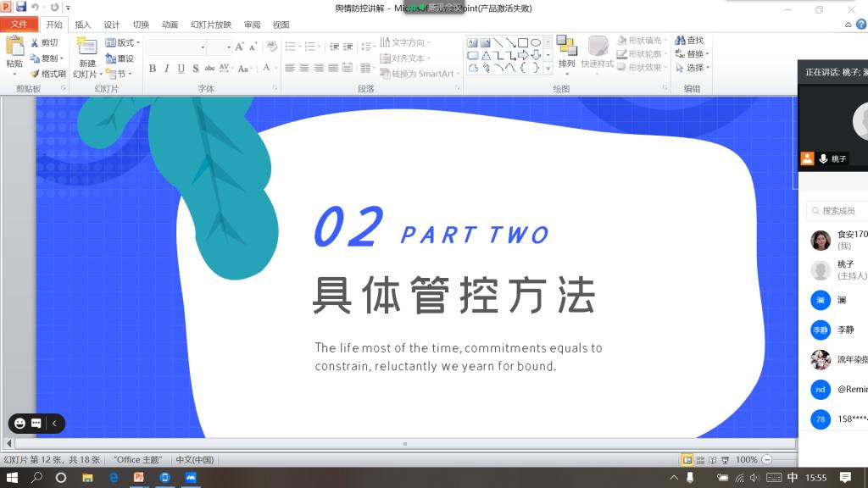868x488 pixels.
Task: Select the oval shape in the shapes gallery
Action: coord(536,42)
